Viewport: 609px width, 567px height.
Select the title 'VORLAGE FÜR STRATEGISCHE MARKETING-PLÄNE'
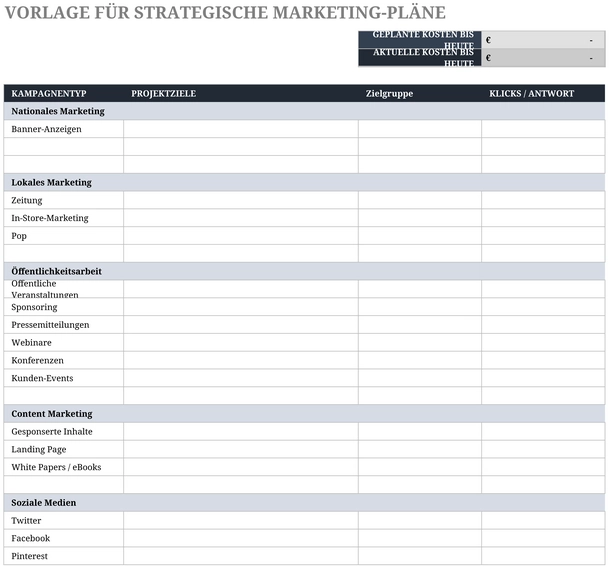225,13
